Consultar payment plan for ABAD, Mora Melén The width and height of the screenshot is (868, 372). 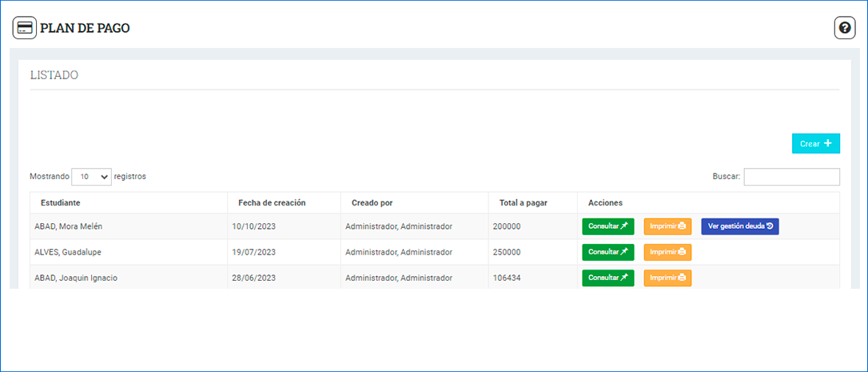tap(607, 226)
